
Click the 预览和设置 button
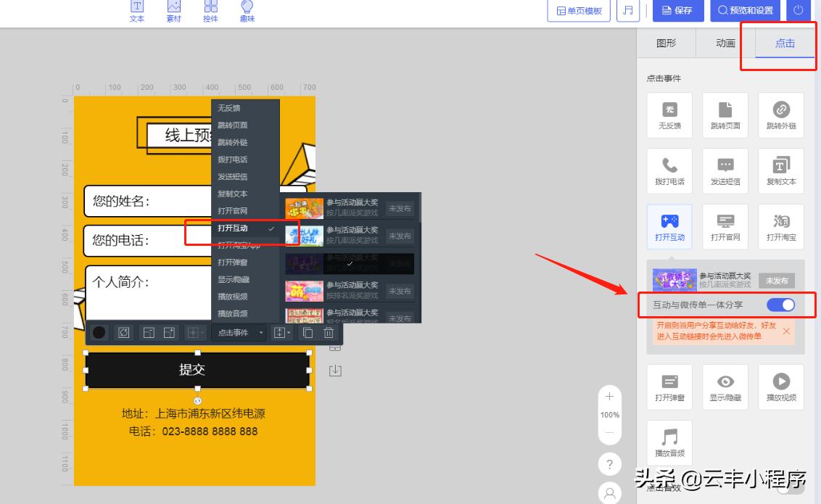pos(745,10)
